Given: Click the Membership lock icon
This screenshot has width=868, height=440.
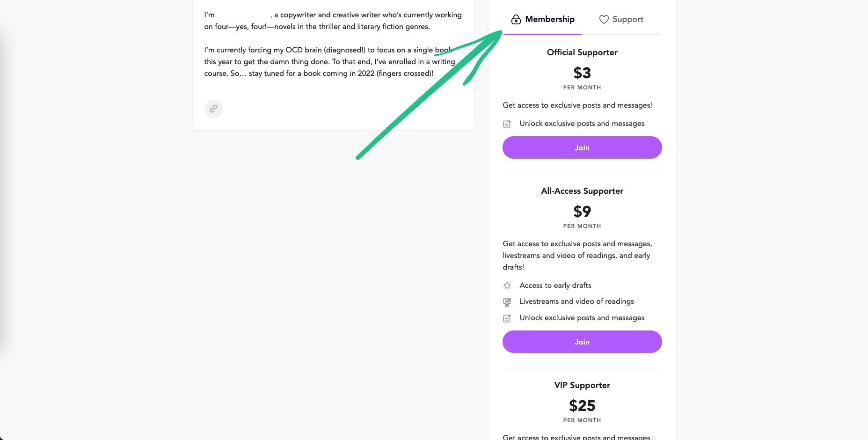Looking at the screenshot, I should 516,19.
